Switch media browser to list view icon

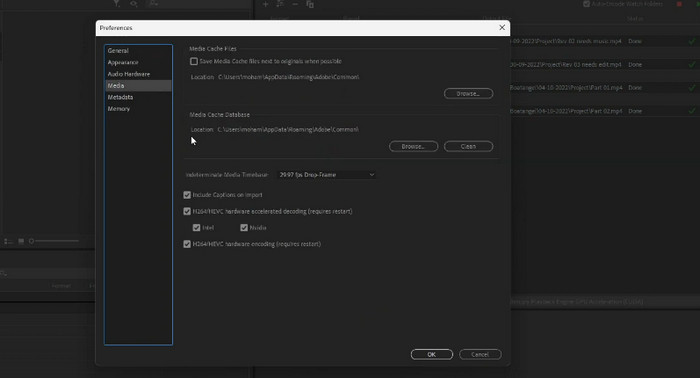8,241
